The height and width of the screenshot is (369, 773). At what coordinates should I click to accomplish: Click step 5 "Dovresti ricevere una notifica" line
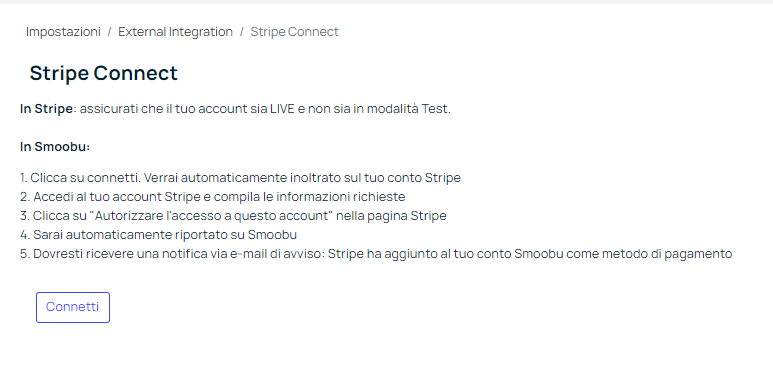tap(376, 254)
